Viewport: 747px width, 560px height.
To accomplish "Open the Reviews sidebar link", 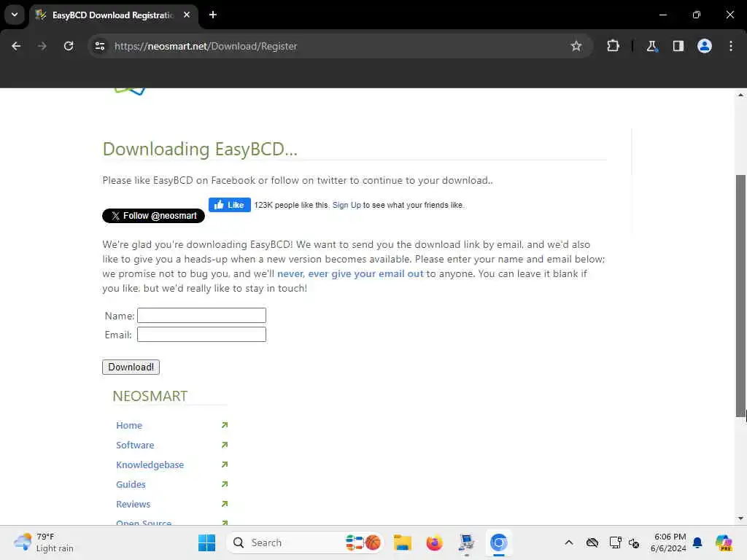I will pos(133,504).
